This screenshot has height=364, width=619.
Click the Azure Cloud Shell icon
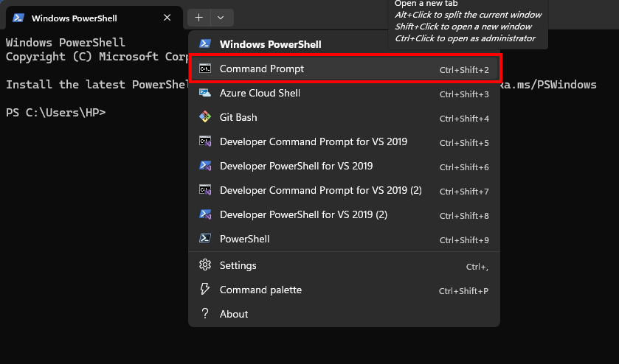point(205,93)
